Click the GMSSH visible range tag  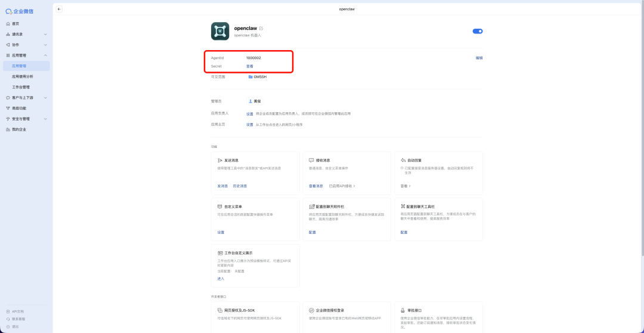tap(258, 77)
